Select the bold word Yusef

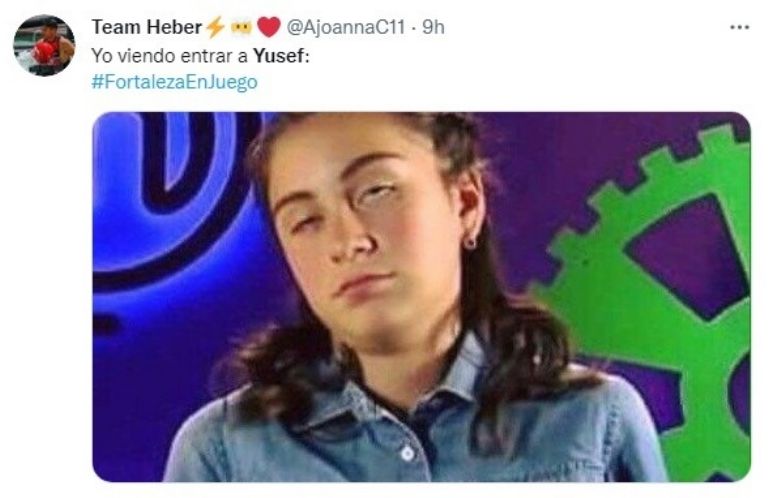pyautogui.click(x=278, y=56)
